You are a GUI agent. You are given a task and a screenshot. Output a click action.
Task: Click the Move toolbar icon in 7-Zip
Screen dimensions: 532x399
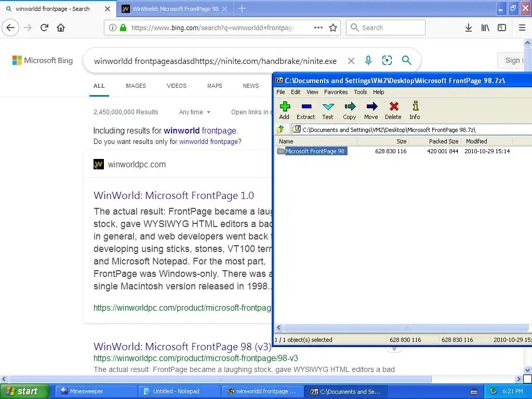[x=371, y=111]
